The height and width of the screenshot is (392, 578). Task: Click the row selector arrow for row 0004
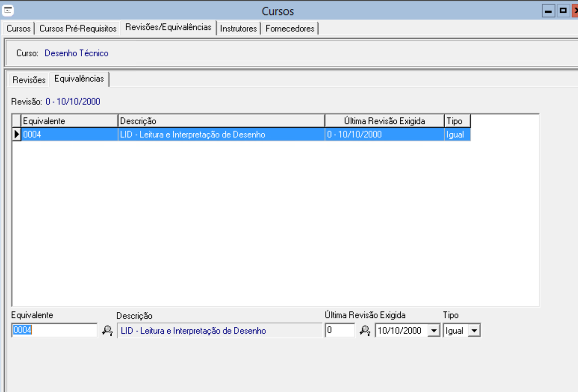pos(16,134)
